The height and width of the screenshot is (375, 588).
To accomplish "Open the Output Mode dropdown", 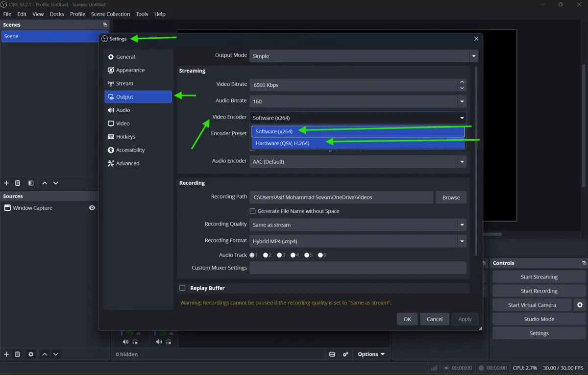I will tap(364, 56).
